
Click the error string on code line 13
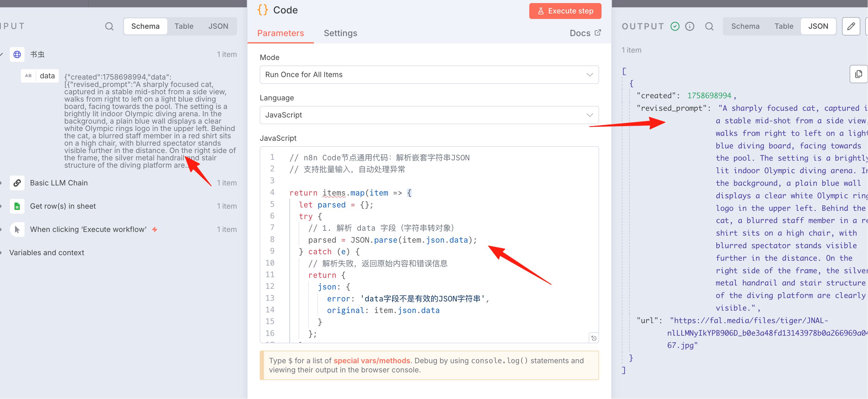[423, 298]
